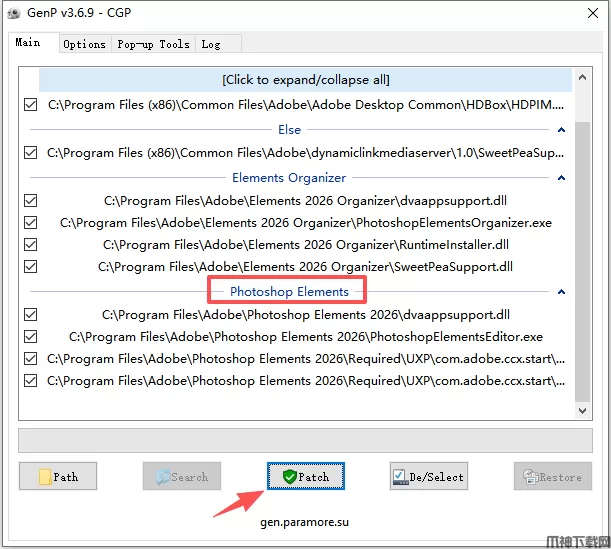This screenshot has height=549, width=611.
Task: Collapse the Elements Organizer section
Action: [561, 178]
